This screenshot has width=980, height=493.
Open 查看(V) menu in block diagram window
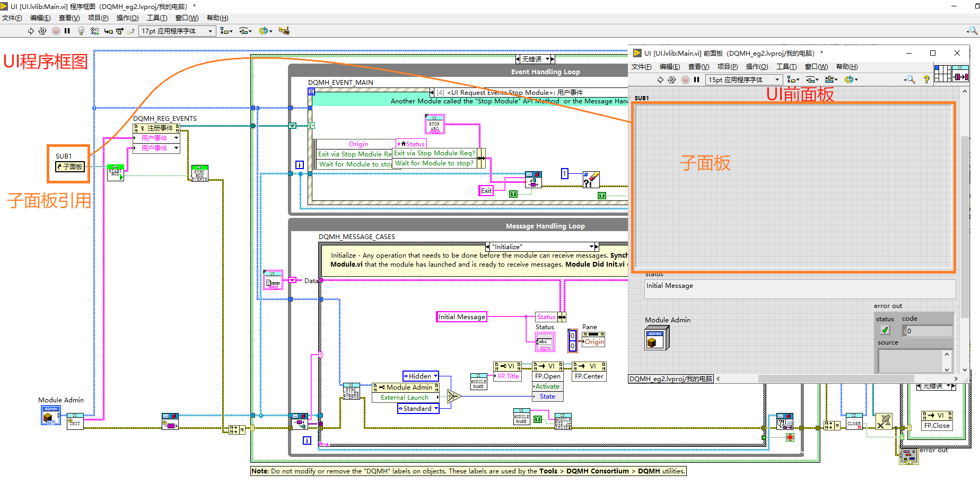pos(69,18)
